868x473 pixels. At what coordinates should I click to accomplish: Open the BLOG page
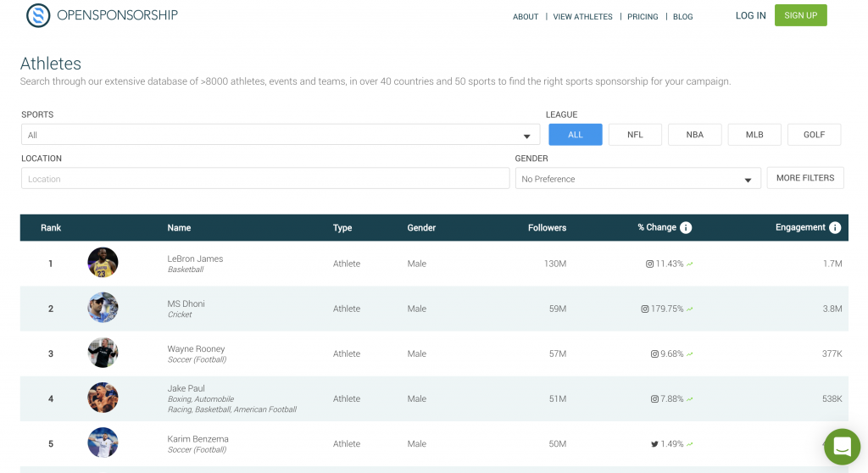[x=682, y=17]
